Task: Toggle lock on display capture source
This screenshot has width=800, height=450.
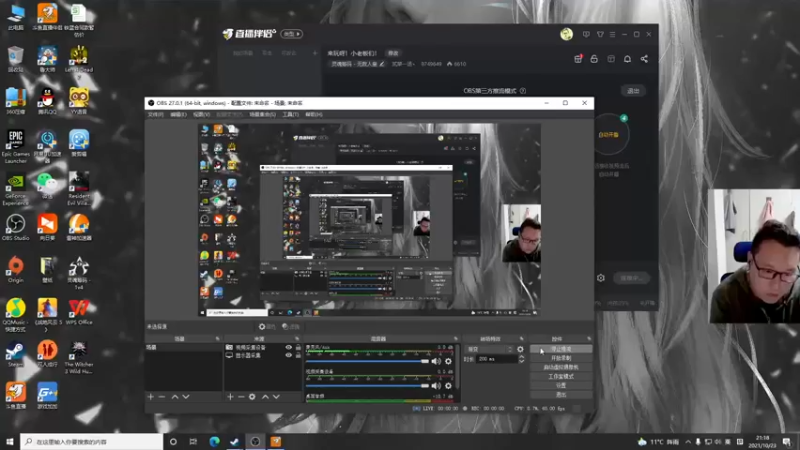Action: [x=298, y=355]
